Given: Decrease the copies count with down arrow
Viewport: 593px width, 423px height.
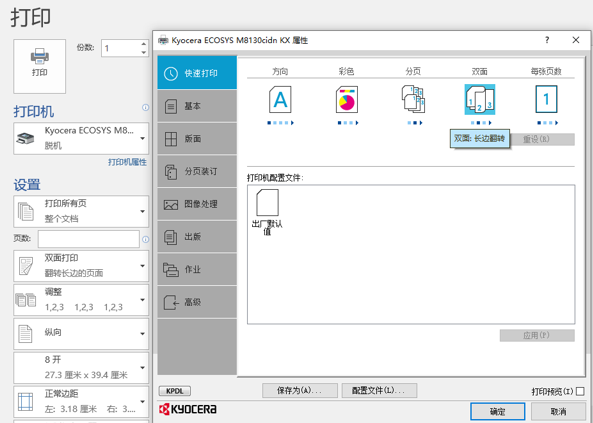Looking at the screenshot, I should point(144,53).
